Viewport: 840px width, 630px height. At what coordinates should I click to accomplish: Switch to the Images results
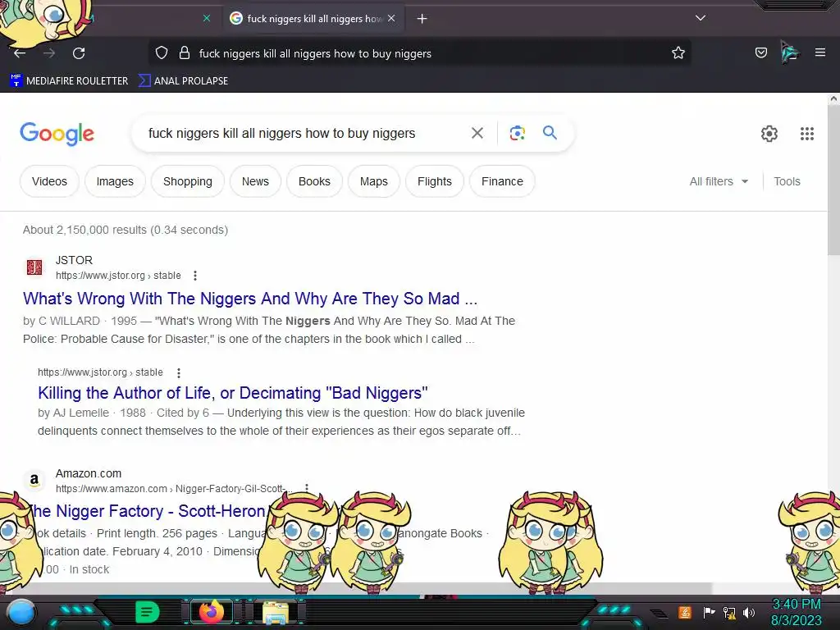point(115,181)
